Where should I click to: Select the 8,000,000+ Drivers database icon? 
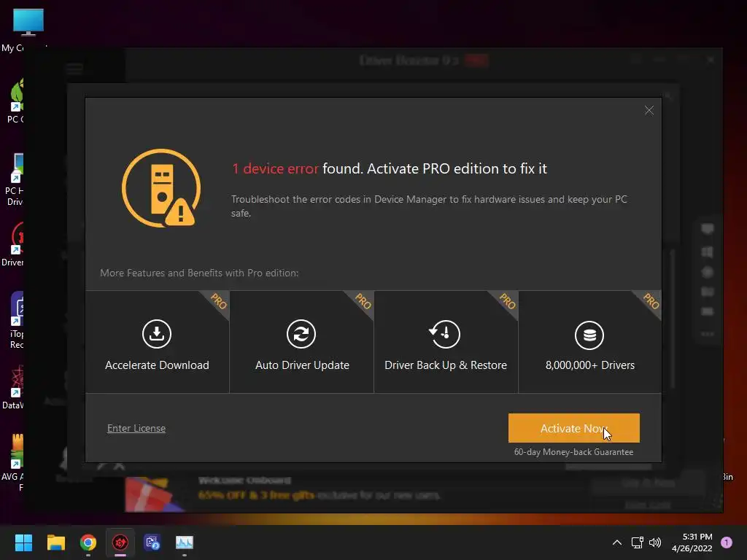(x=589, y=335)
